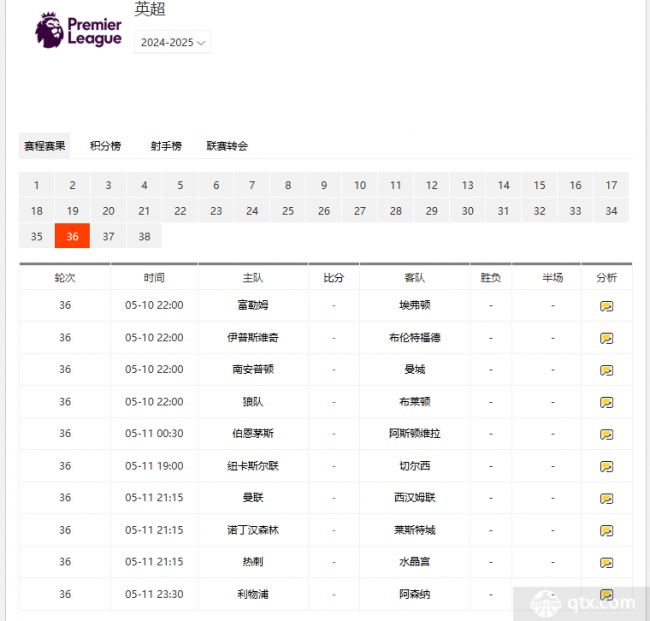
Task: Click away team 切尔西
Action: pyautogui.click(x=415, y=466)
